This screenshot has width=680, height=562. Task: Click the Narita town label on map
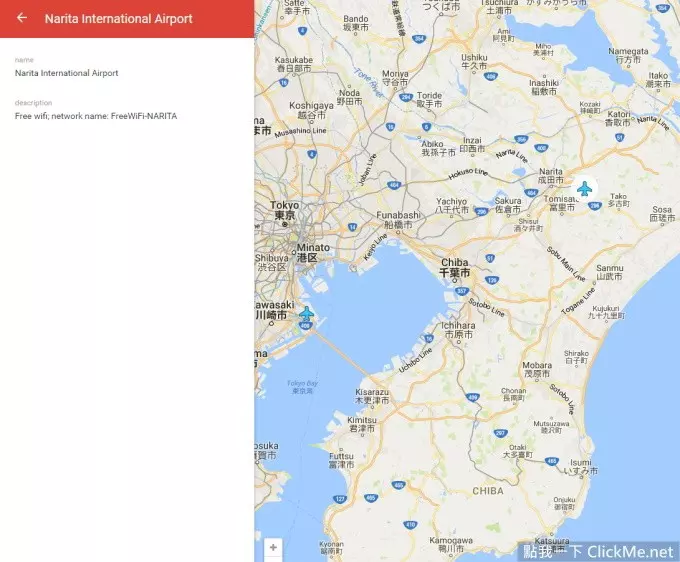[551, 176]
